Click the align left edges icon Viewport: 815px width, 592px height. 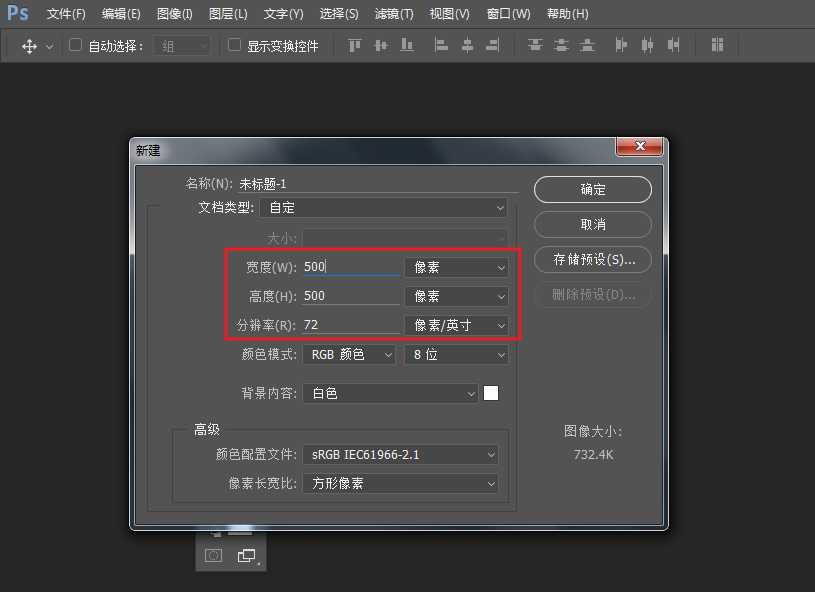439,45
